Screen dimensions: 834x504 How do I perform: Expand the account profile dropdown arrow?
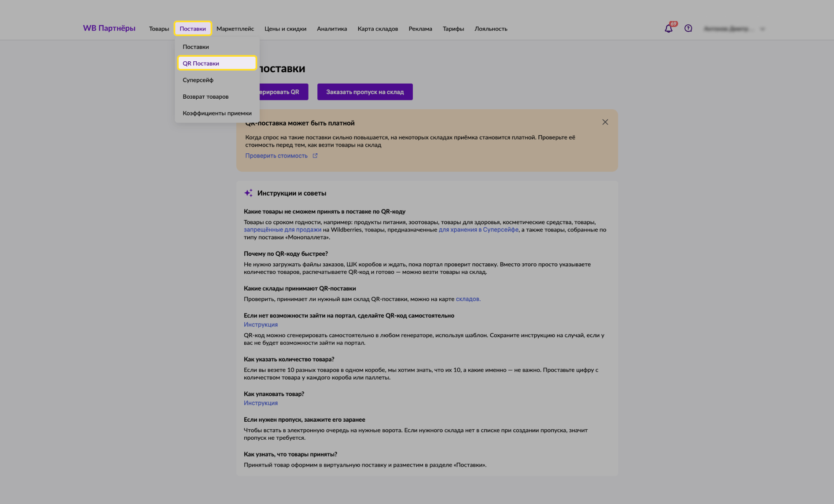(x=763, y=29)
